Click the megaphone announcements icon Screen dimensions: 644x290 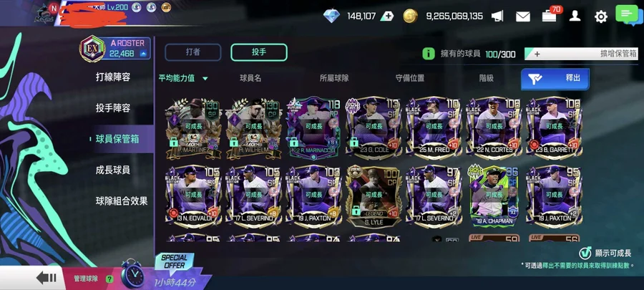[x=497, y=16]
